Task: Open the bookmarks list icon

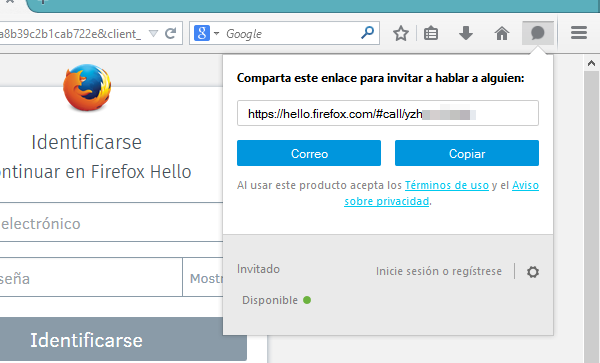Action: pos(431,34)
